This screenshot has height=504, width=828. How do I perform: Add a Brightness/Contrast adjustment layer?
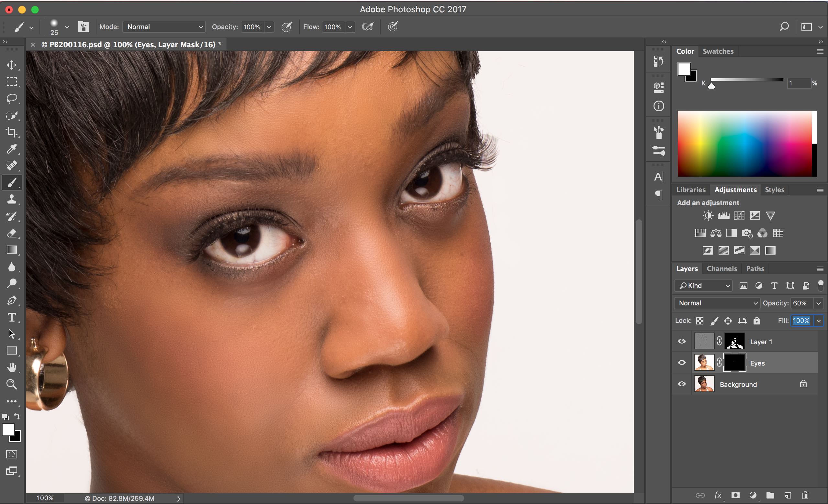(x=708, y=215)
